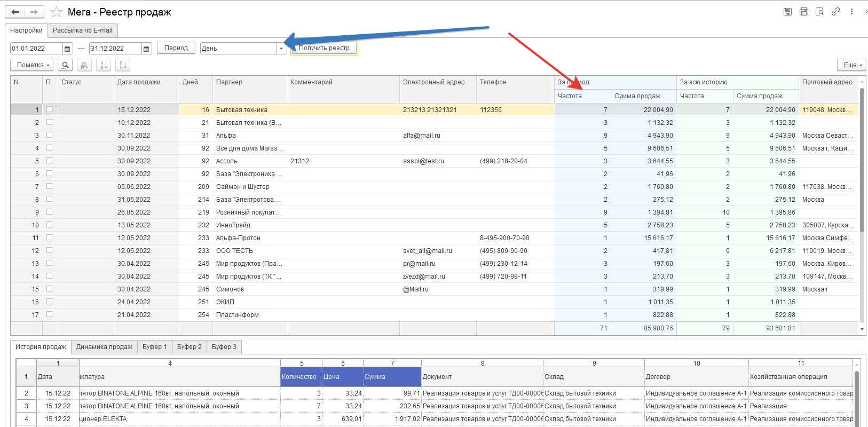Tick the checkbox for Бытовая техника row 1
The width and height of the screenshot is (868, 427).
(x=50, y=109)
